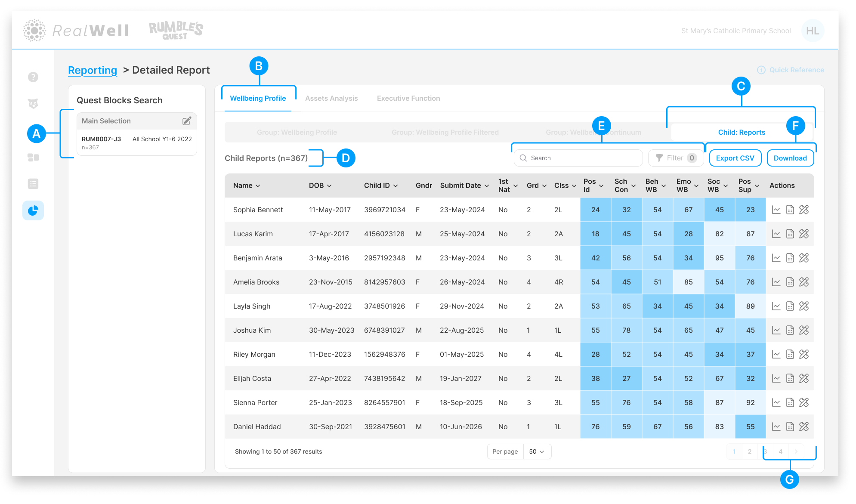
Task: Click the Export CSV button
Action: click(735, 158)
